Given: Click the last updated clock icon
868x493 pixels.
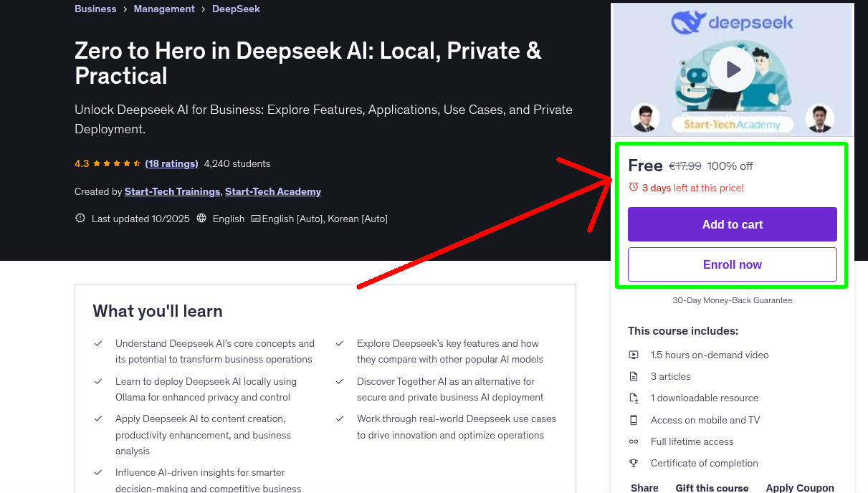Looking at the screenshot, I should point(80,219).
